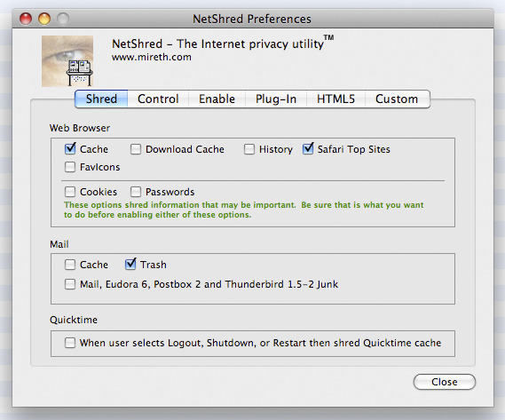This screenshot has height=420, width=505.
Task: Click the www.mireth.com web address
Action: (x=152, y=57)
